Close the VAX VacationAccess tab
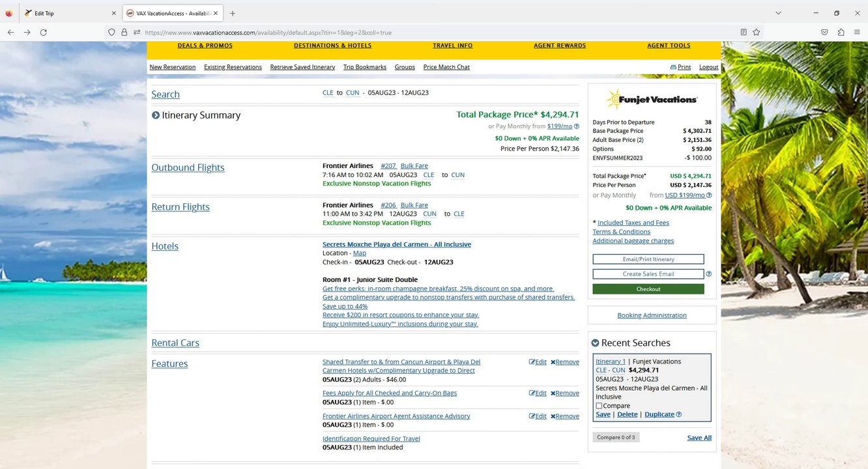The height and width of the screenshot is (469, 868). [x=216, y=13]
